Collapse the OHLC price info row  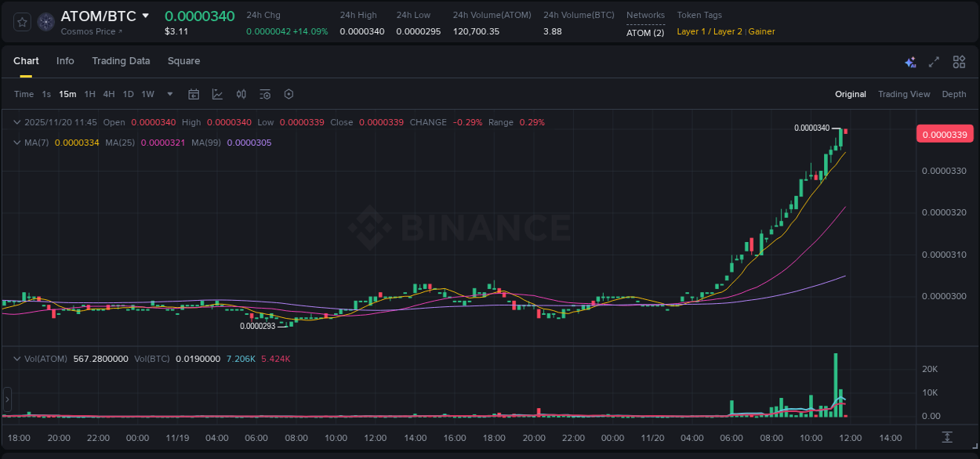(16, 122)
